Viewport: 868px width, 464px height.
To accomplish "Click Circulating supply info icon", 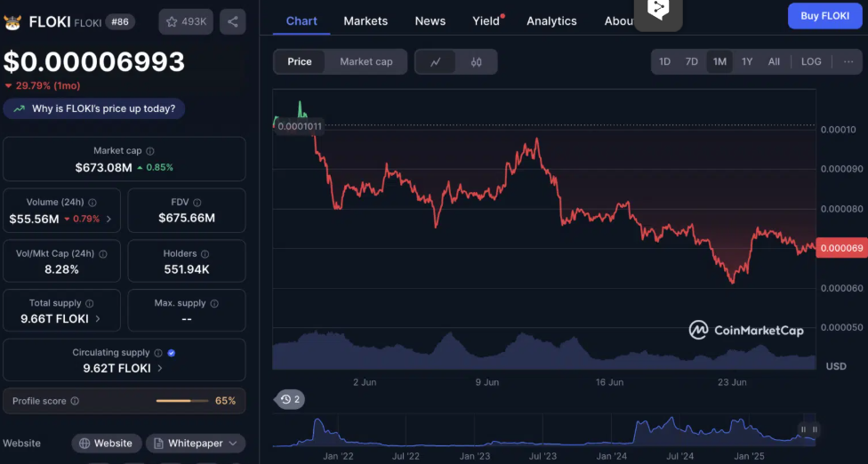I will [x=158, y=353].
